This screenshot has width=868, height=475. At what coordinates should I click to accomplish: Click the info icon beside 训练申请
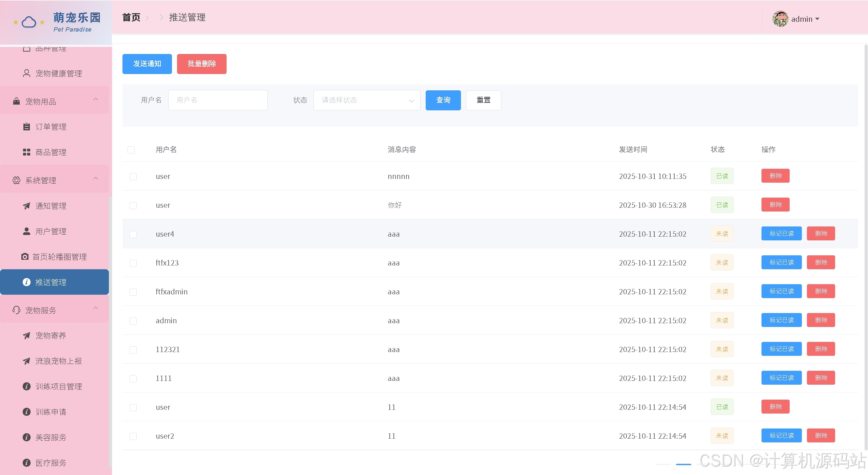tap(26, 412)
